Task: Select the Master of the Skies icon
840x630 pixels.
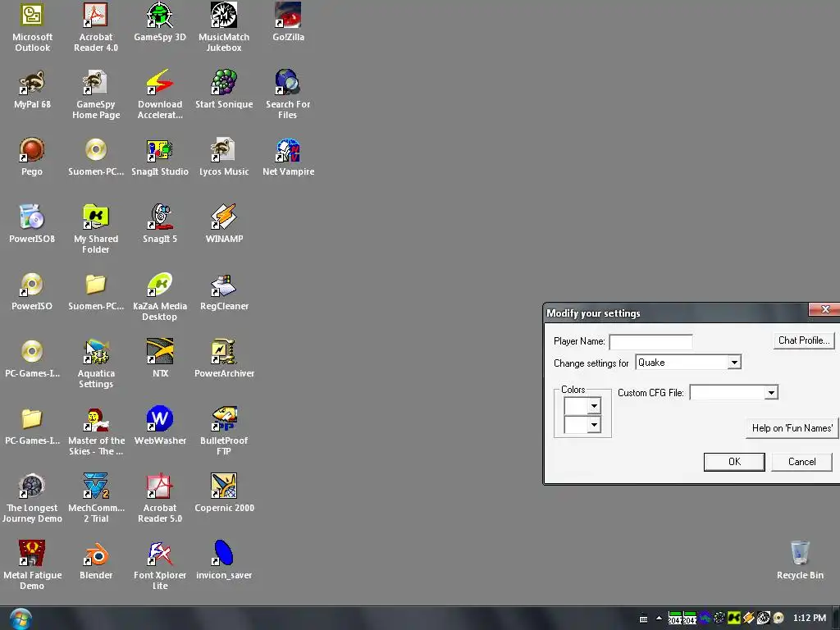Action: point(96,419)
